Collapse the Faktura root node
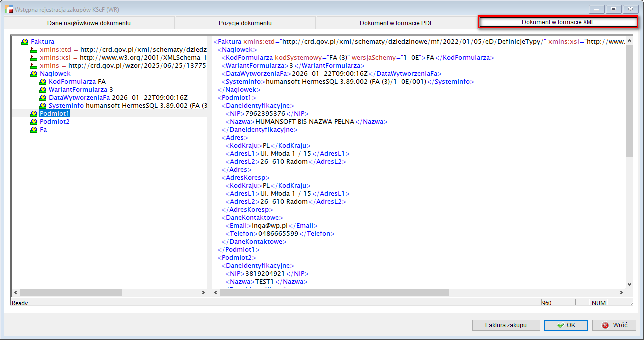Viewport: 644px width, 340px height. point(16,42)
